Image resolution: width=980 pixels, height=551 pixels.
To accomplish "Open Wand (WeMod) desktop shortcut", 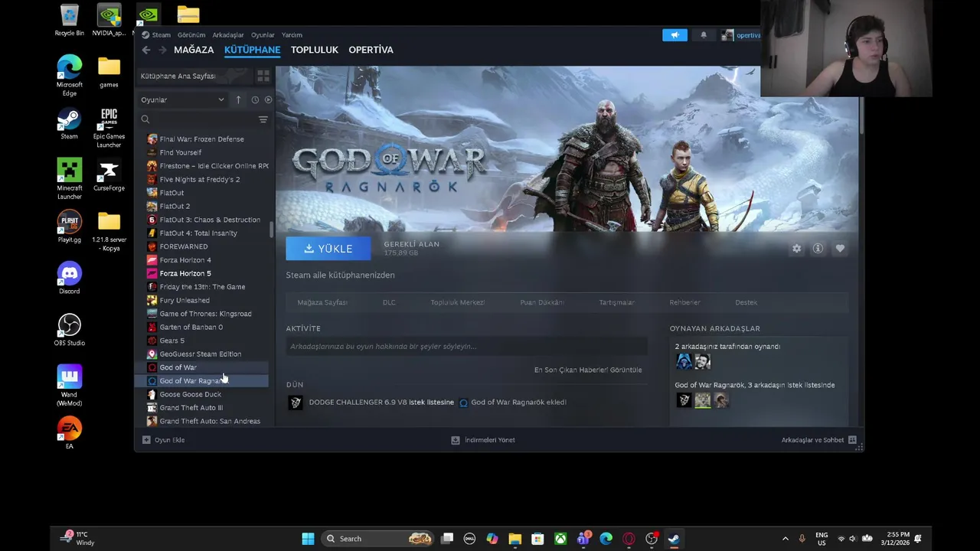I will tap(69, 386).
